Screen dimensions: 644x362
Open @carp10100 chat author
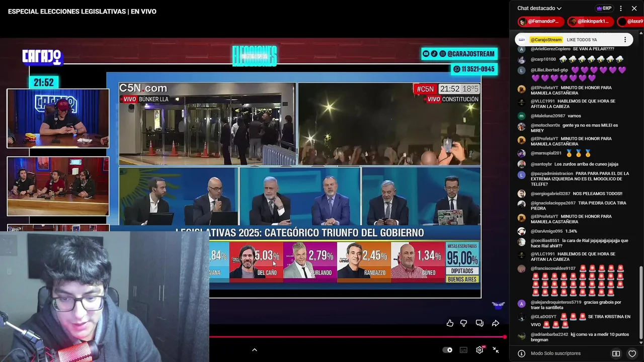tap(543, 59)
